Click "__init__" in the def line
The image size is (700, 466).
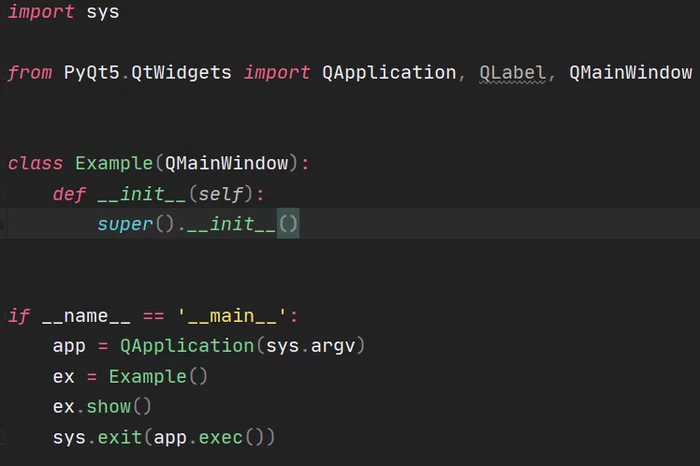[x=142, y=194]
